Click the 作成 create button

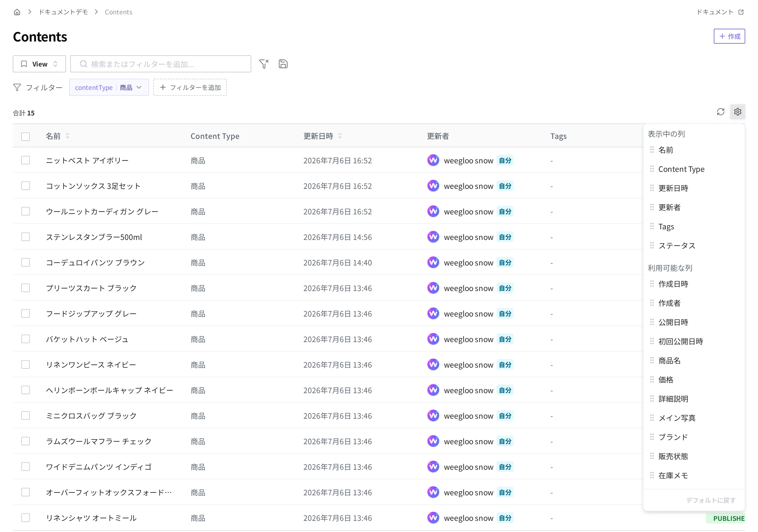click(729, 36)
